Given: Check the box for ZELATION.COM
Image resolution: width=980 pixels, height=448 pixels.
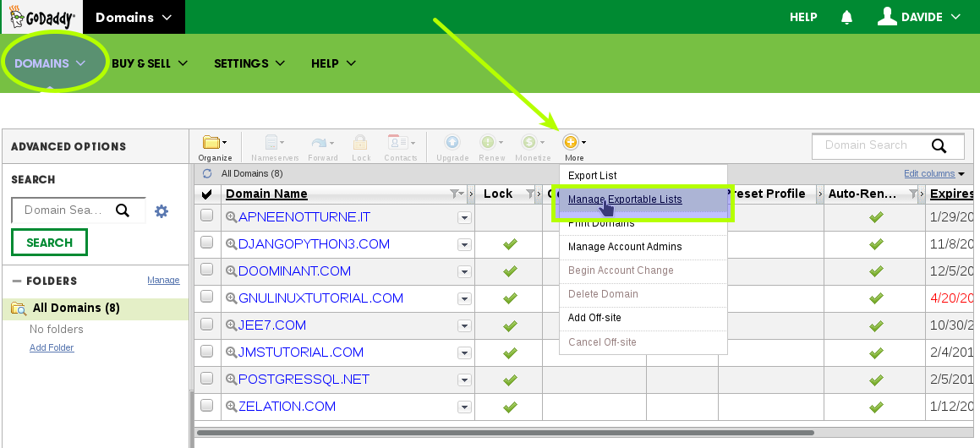Looking at the screenshot, I should (x=207, y=404).
